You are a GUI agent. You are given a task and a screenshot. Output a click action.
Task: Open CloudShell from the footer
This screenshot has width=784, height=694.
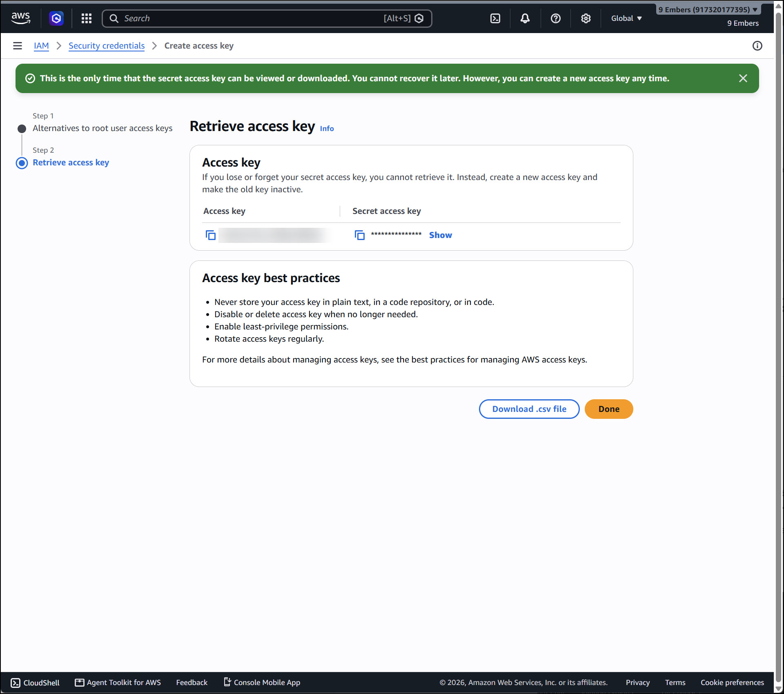tap(35, 683)
